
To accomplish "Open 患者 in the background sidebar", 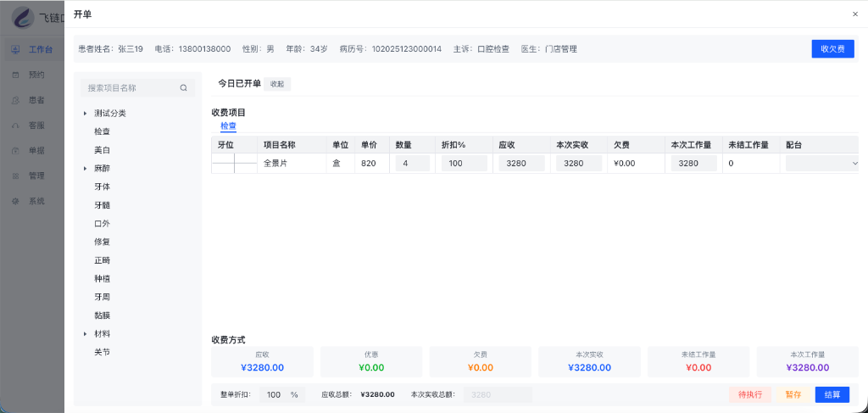I will (36, 100).
